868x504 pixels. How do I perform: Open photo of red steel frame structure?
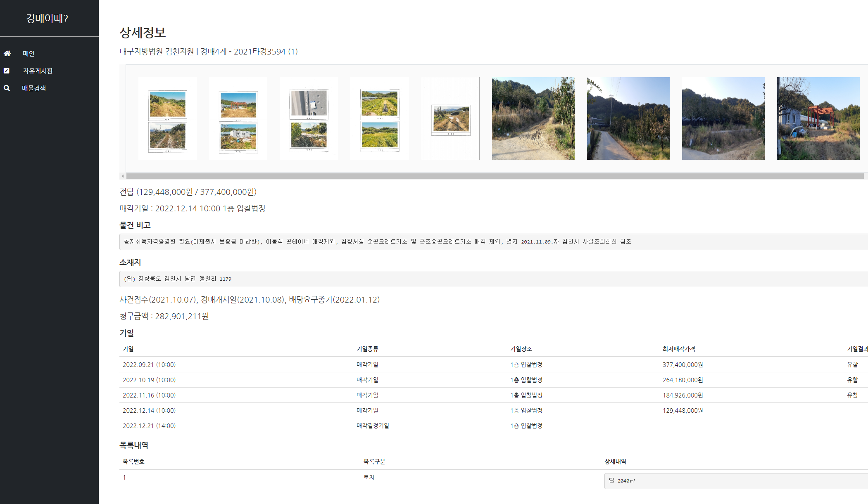point(818,118)
